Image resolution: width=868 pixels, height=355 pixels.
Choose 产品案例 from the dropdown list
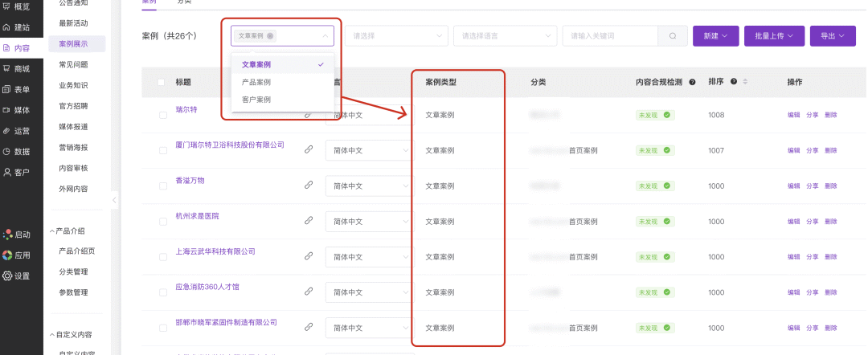tap(256, 82)
